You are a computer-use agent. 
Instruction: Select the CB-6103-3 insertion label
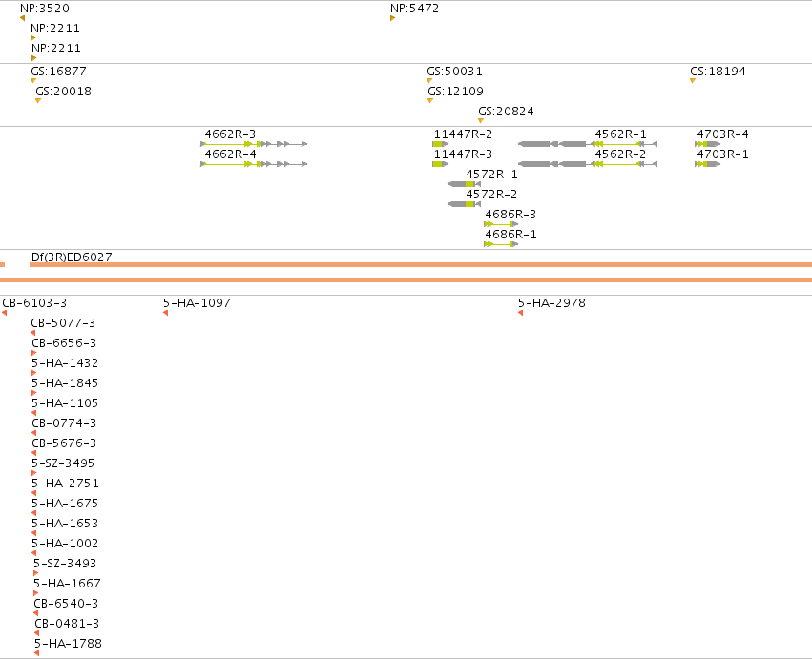pyautogui.click(x=34, y=303)
